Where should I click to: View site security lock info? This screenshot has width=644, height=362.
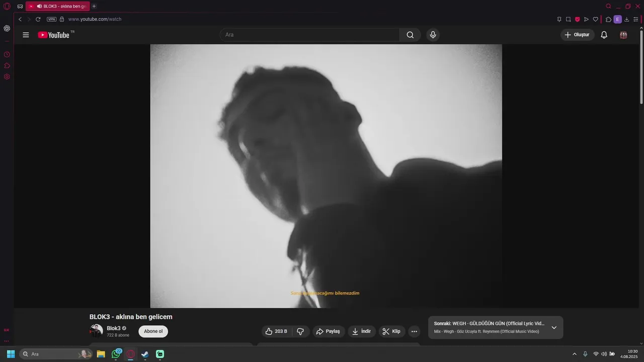(x=62, y=19)
